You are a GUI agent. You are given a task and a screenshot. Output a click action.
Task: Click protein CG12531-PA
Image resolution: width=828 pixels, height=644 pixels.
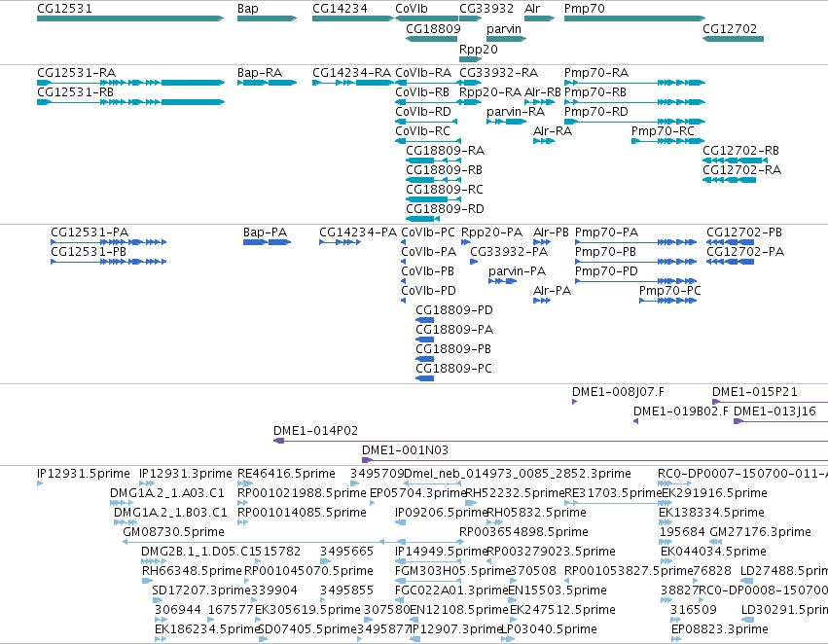point(109,242)
